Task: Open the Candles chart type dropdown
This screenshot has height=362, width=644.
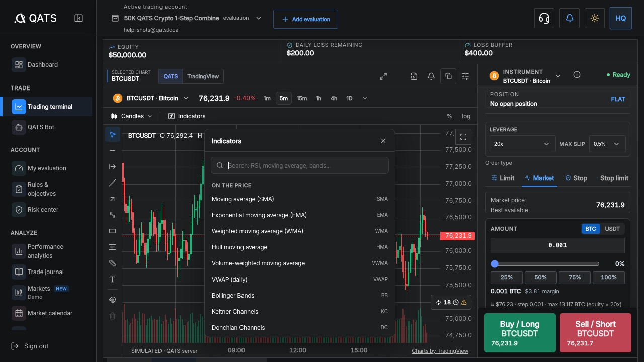Action: coord(131,116)
